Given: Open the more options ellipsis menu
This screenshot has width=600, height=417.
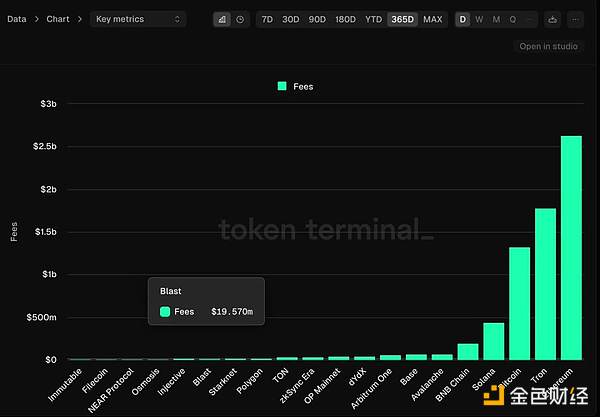Looking at the screenshot, I should (574, 19).
